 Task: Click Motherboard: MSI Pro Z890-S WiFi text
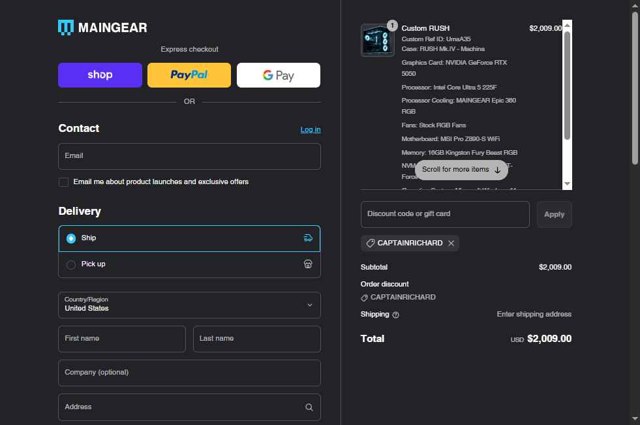(451, 139)
